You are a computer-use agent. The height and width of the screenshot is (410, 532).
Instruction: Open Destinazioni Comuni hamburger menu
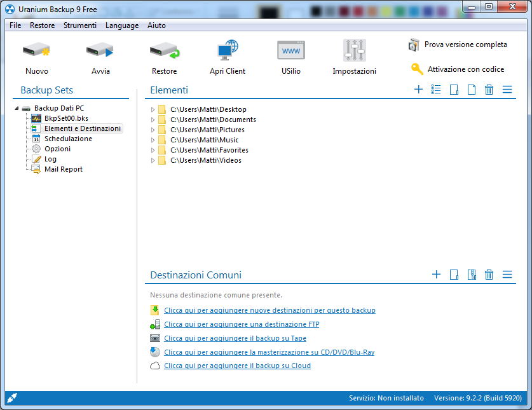(507, 274)
